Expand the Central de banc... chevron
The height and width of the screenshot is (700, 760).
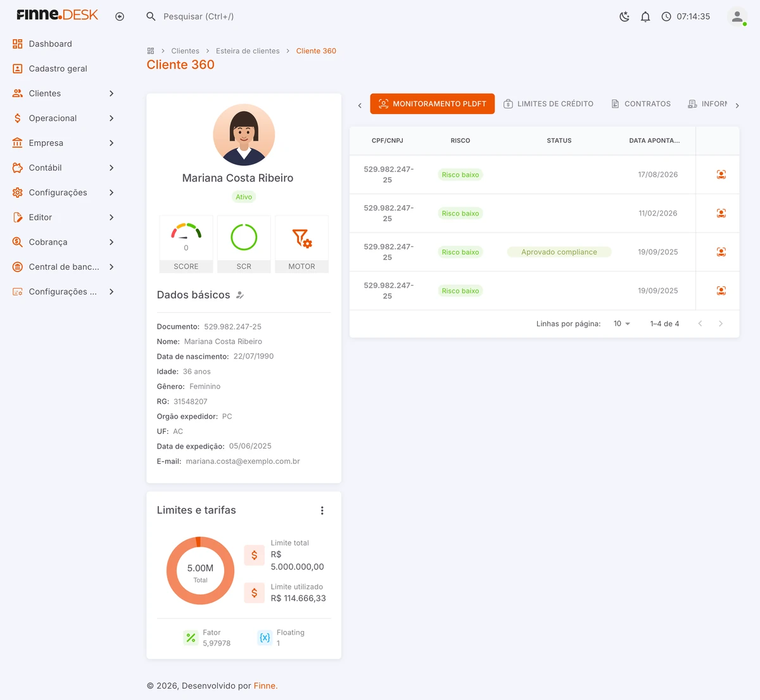(x=111, y=267)
